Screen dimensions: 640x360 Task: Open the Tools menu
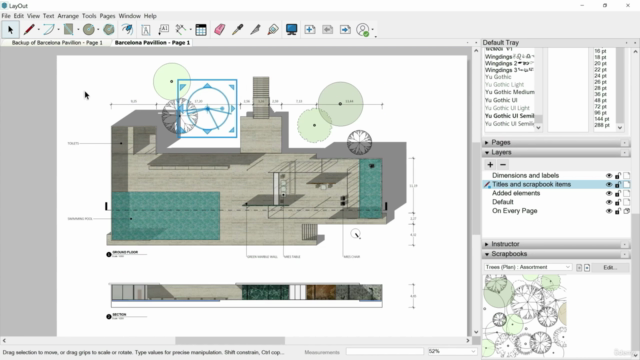click(x=89, y=16)
